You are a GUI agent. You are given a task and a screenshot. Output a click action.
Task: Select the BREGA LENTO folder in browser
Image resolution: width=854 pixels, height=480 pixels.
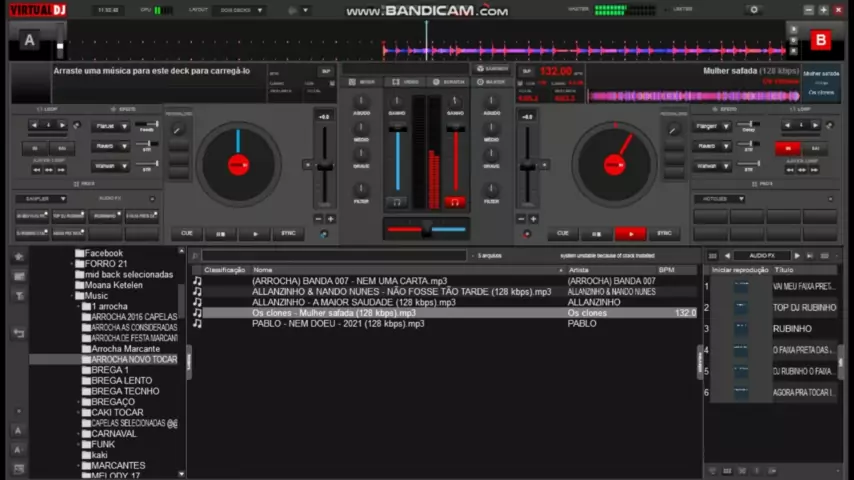point(122,381)
